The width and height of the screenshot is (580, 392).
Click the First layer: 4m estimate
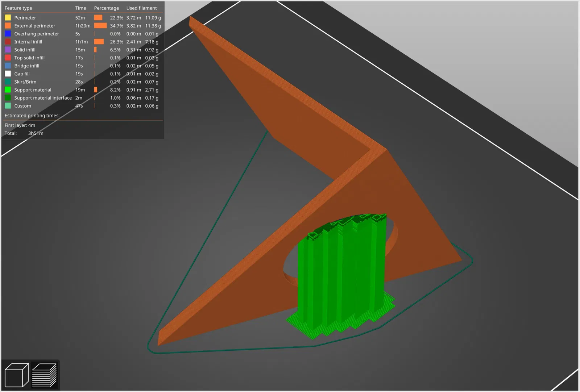[x=20, y=125]
